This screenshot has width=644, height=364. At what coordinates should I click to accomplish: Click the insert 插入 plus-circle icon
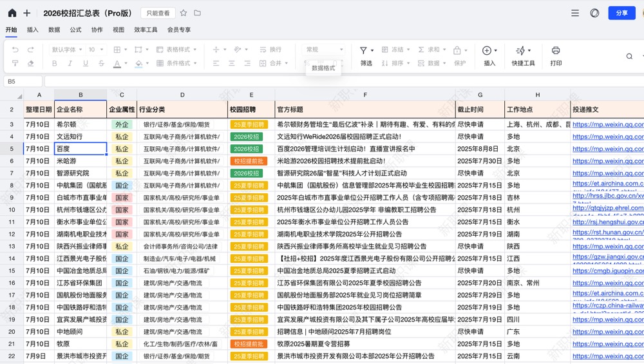coord(487,50)
